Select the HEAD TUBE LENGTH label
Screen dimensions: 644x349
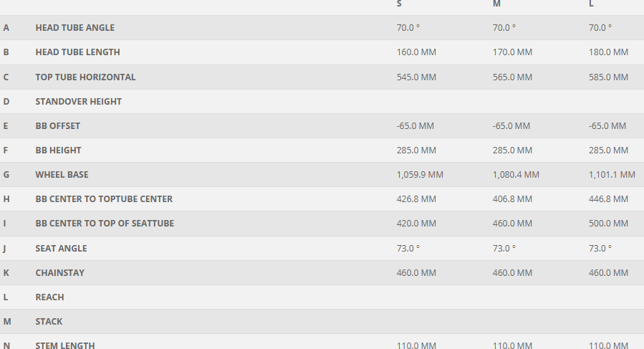click(77, 52)
